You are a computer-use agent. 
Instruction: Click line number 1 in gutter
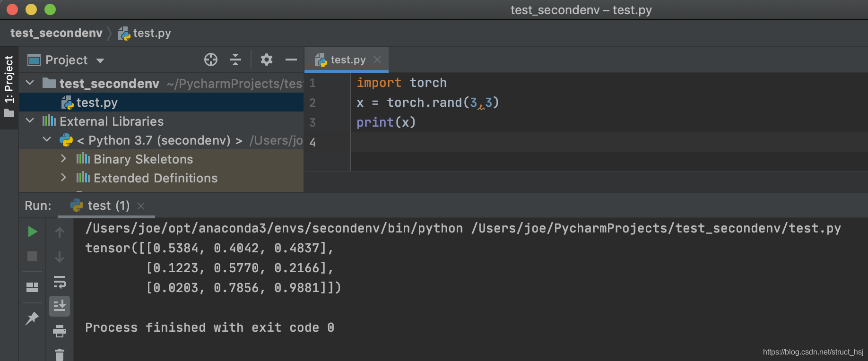[312, 83]
